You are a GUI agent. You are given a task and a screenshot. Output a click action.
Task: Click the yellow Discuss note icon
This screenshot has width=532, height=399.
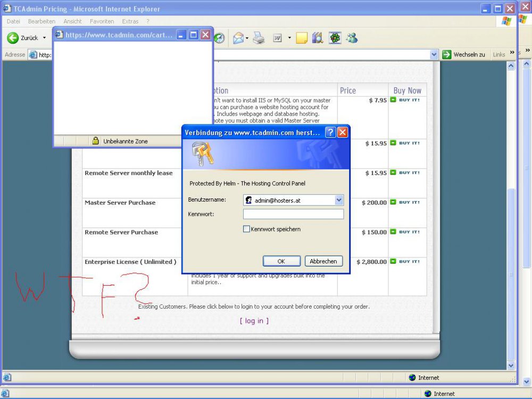click(302, 38)
